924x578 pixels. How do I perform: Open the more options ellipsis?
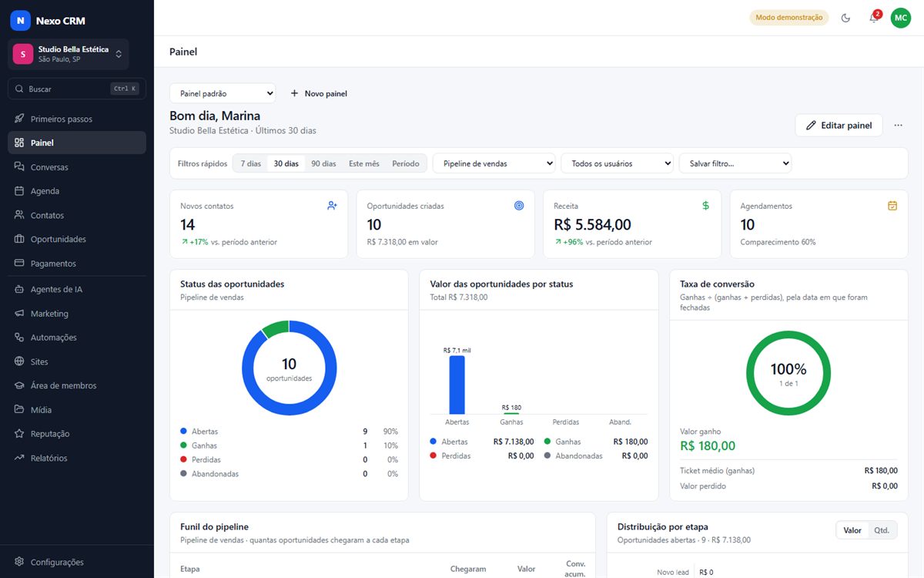[x=898, y=126]
